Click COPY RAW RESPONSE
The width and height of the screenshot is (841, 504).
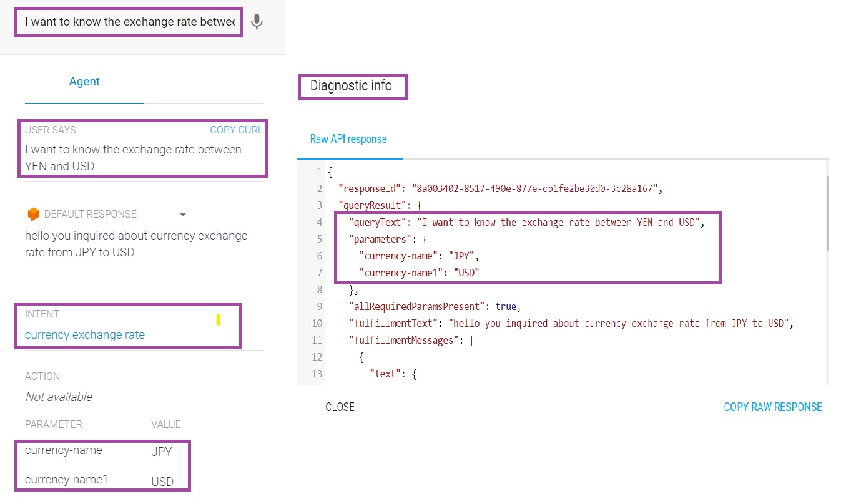click(772, 407)
